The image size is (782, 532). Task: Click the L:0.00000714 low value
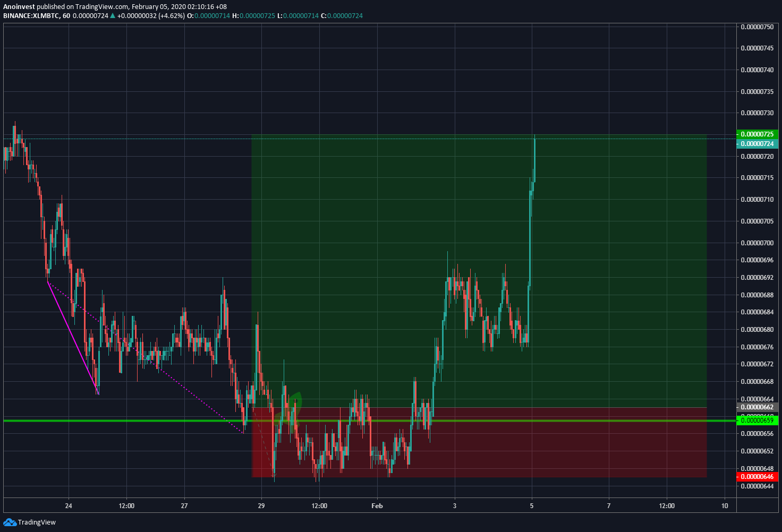pyautogui.click(x=298, y=16)
